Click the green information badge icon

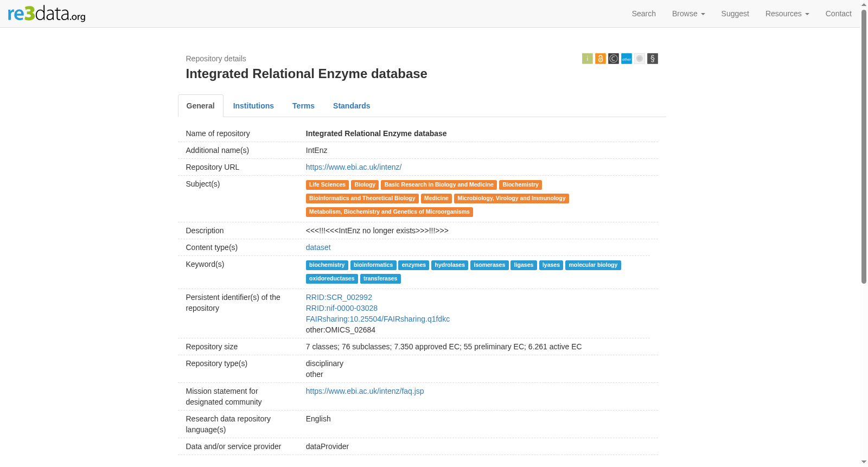[588, 59]
